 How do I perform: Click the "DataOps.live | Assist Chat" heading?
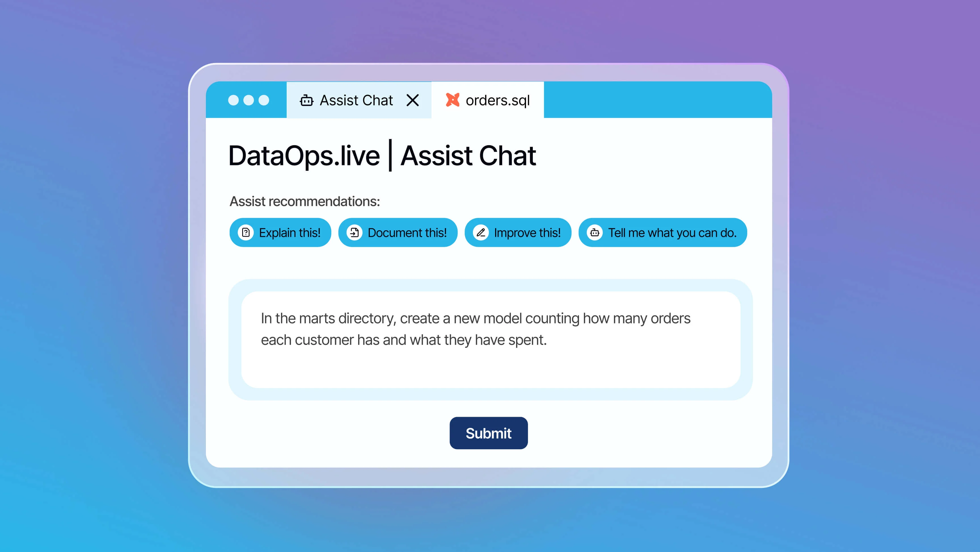382,156
